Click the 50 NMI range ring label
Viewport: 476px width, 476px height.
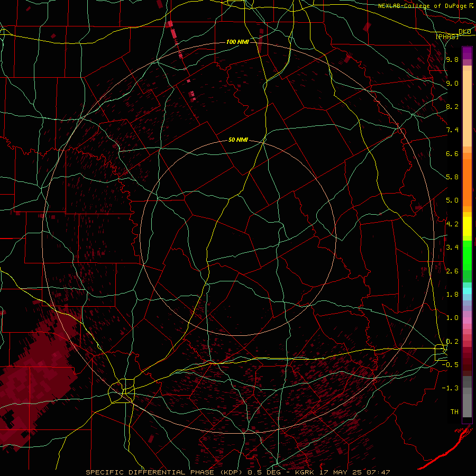click(x=238, y=140)
